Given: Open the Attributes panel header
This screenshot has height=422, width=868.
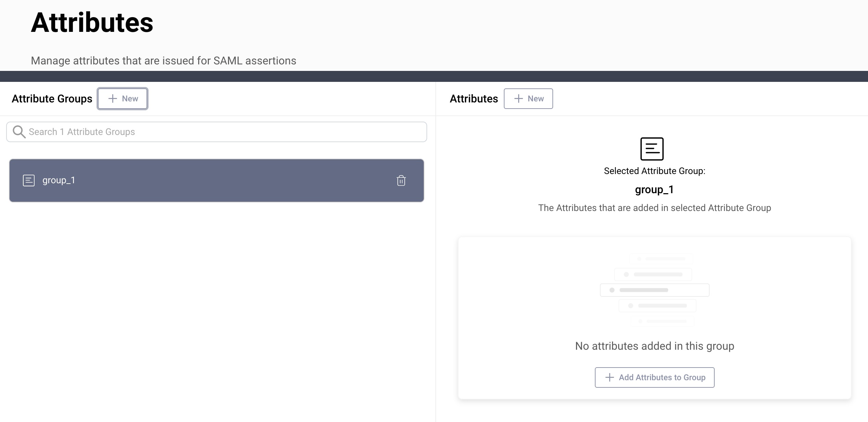Looking at the screenshot, I should 474,99.
